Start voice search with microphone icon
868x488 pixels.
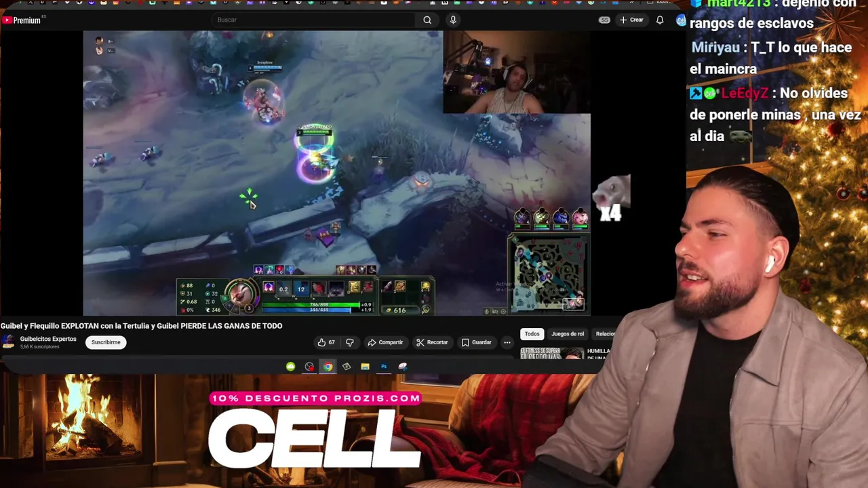(453, 20)
